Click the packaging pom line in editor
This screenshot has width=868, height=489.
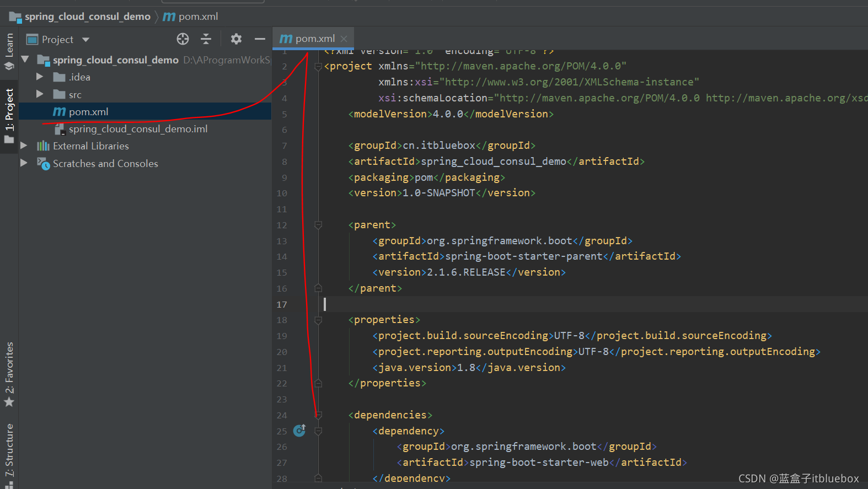tap(426, 178)
